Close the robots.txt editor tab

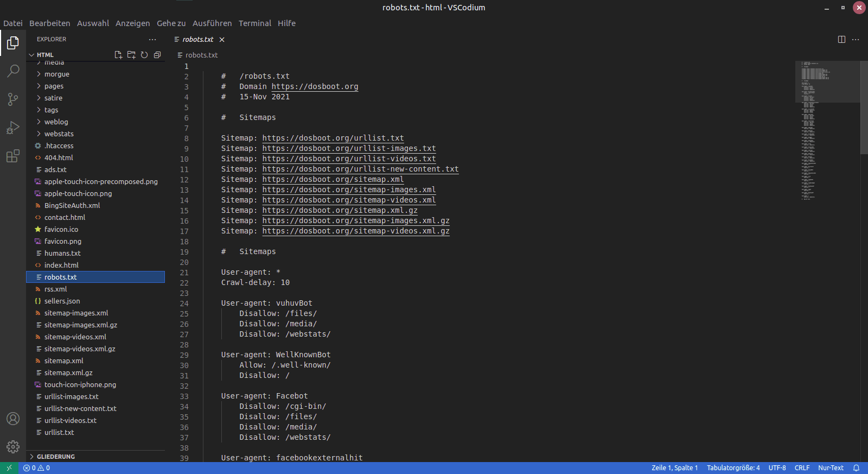point(222,40)
